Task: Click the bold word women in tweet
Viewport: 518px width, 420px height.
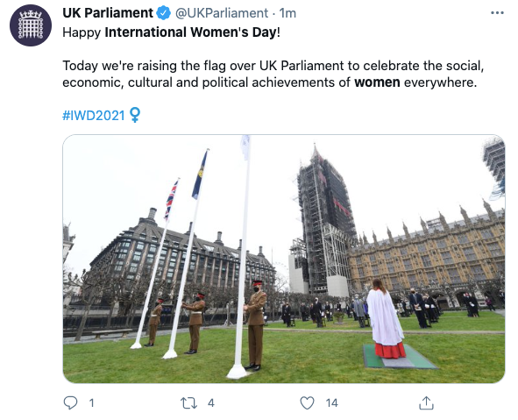Action: click(x=377, y=82)
